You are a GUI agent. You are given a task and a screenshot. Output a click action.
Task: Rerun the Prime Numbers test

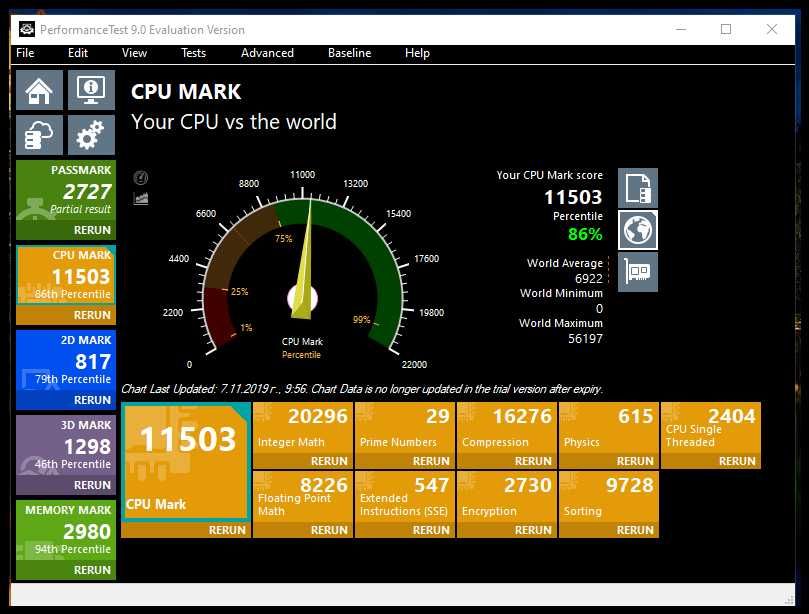click(x=405, y=461)
